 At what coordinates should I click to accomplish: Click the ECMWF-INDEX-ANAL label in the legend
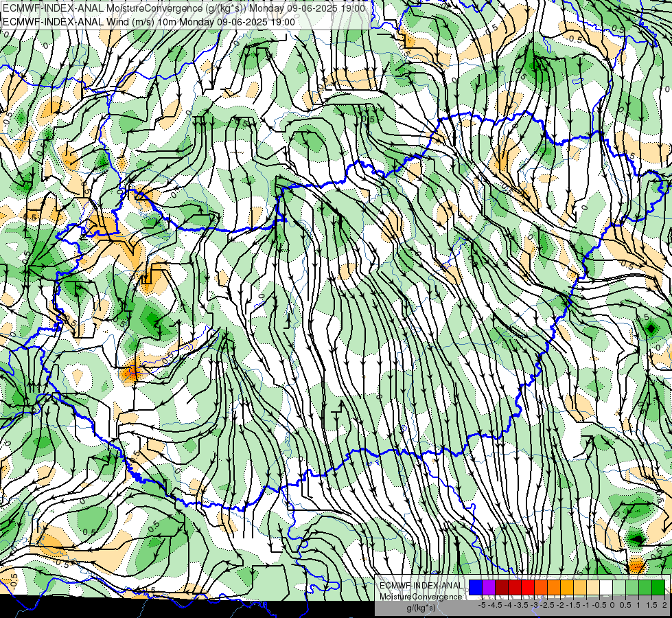(421, 586)
